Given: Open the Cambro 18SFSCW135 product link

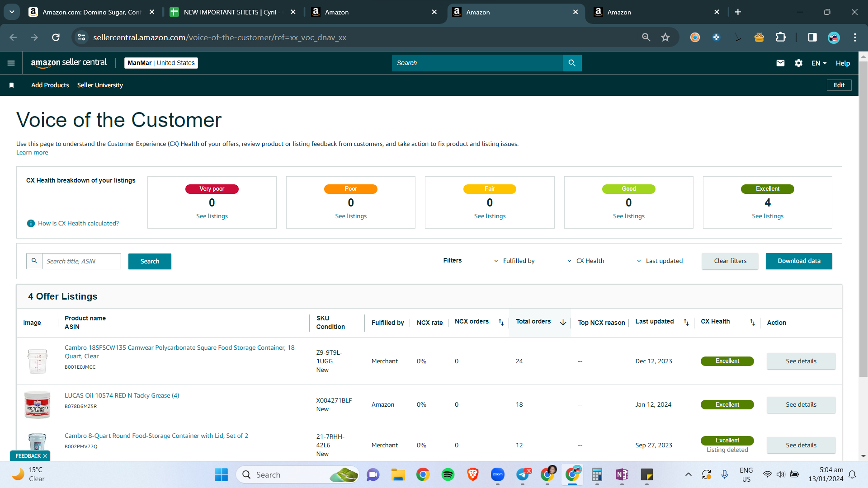Looking at the screenshot, I should (179, 352).
